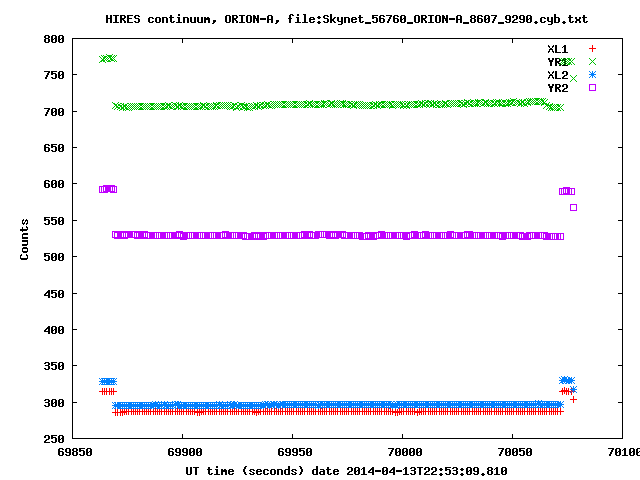Click the 550 y-axis tick label
Viewport: 640px width, 480px height.
(54, 221)
